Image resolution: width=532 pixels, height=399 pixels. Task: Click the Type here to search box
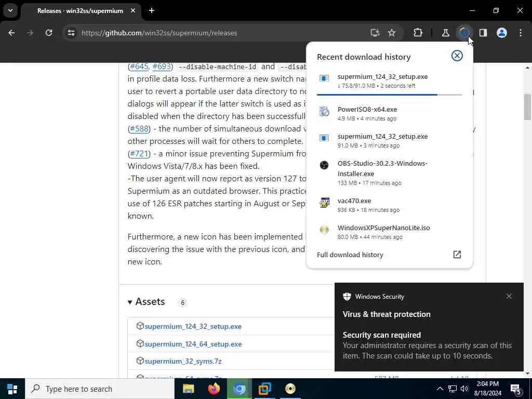(100, 389)
